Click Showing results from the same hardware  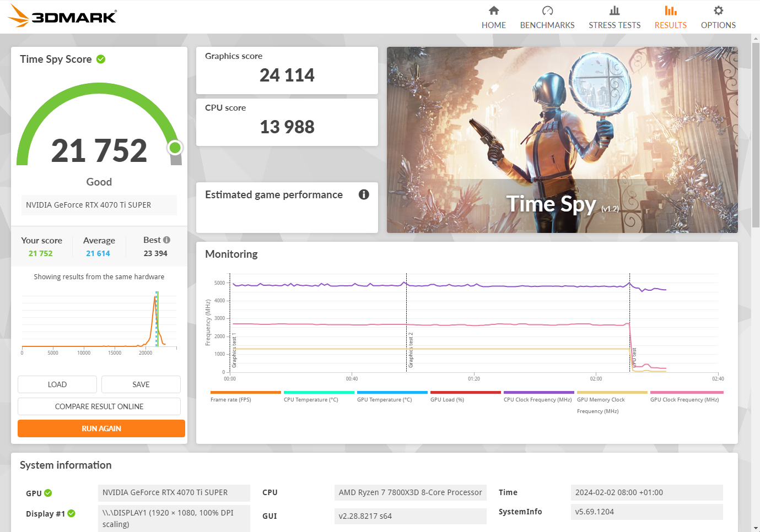pos(99,276)
